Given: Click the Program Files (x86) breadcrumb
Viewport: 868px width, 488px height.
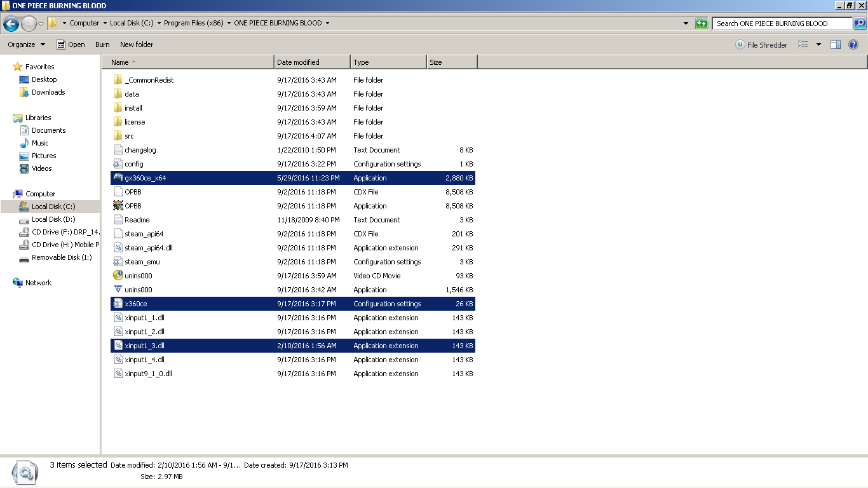Looking at the screenshot, I should point(194,23).
